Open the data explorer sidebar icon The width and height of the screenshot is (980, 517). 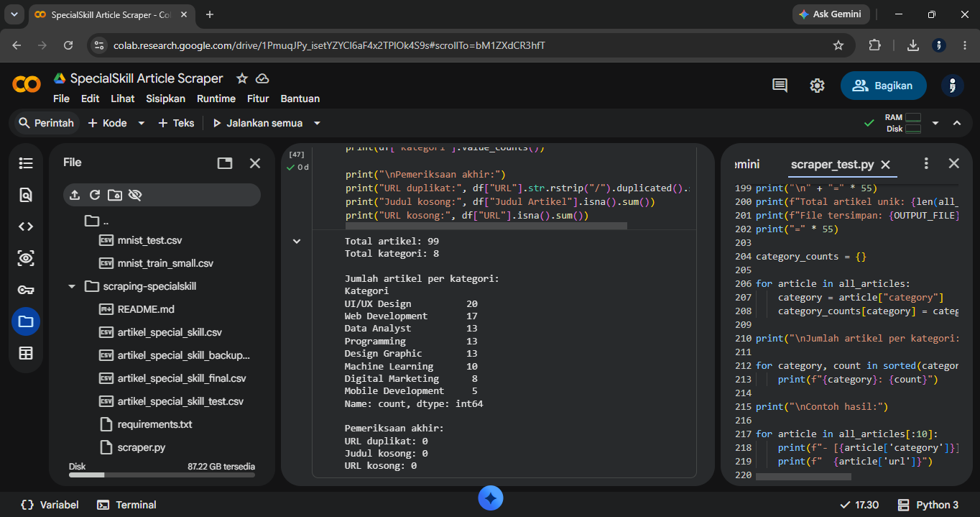26,258
